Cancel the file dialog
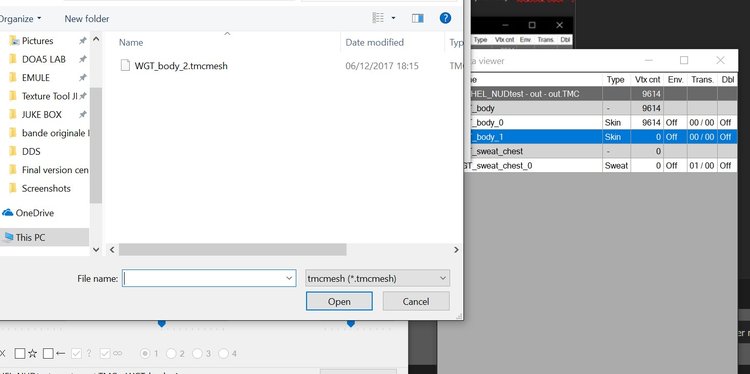The image size is (750, 374). click(x=416, y=301)
